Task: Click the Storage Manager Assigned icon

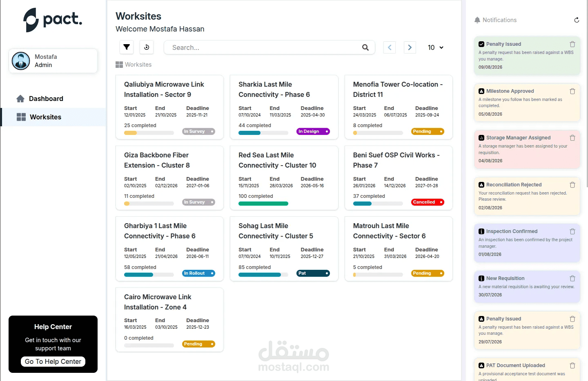Action: coord(481,138)
